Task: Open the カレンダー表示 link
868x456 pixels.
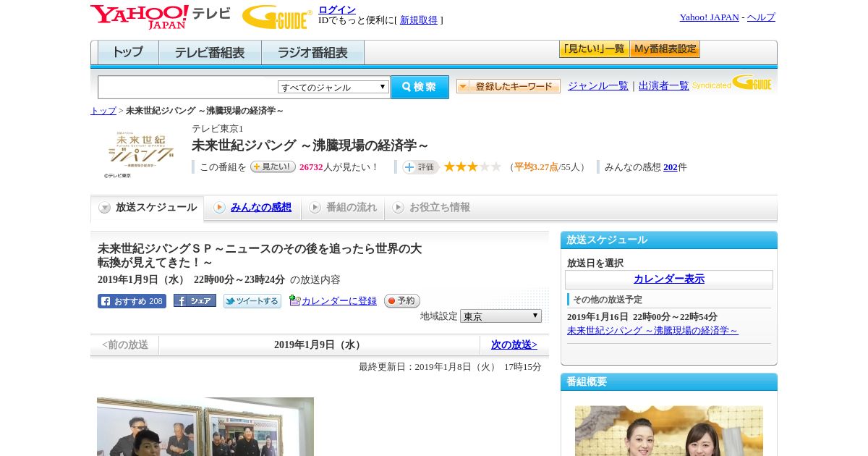Action: click(x=669, y=279)
